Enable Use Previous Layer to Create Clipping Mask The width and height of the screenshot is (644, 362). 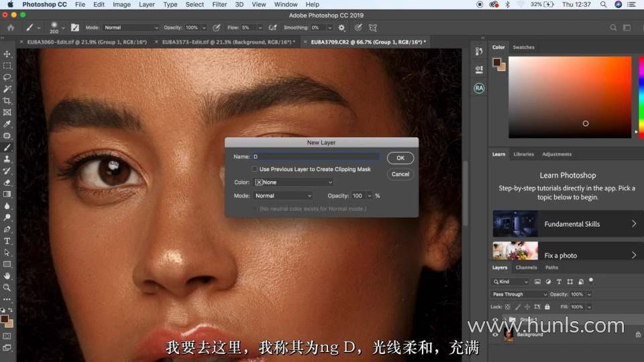pyautogui.click(x=255, y=170)
